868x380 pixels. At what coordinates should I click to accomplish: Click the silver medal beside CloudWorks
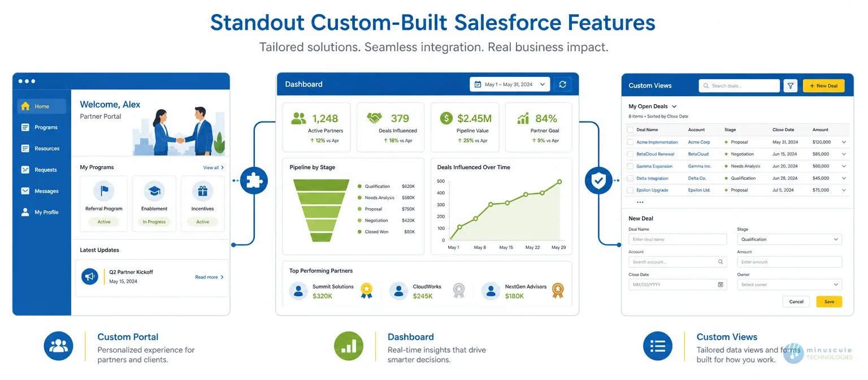[x=459, y=291]
